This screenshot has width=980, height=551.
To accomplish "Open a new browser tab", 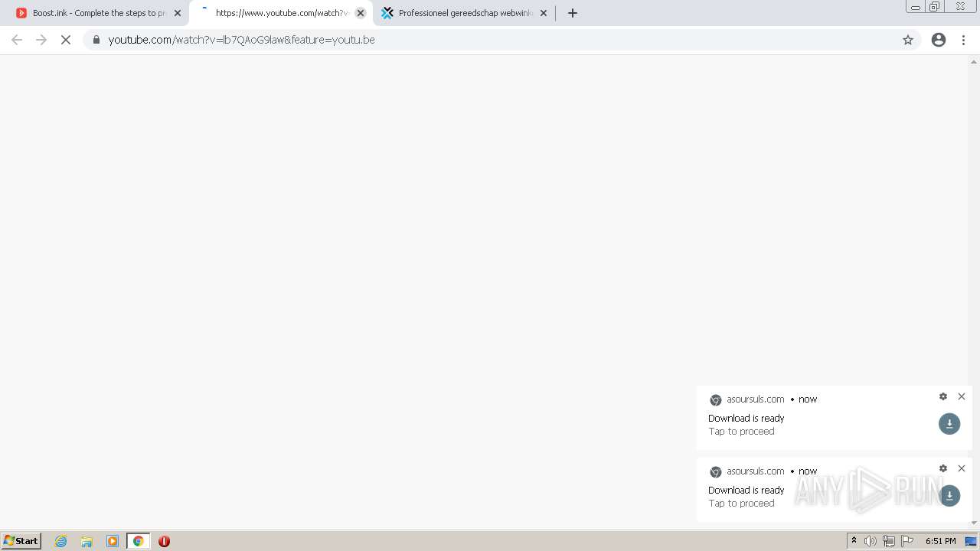I will point(573,13).
